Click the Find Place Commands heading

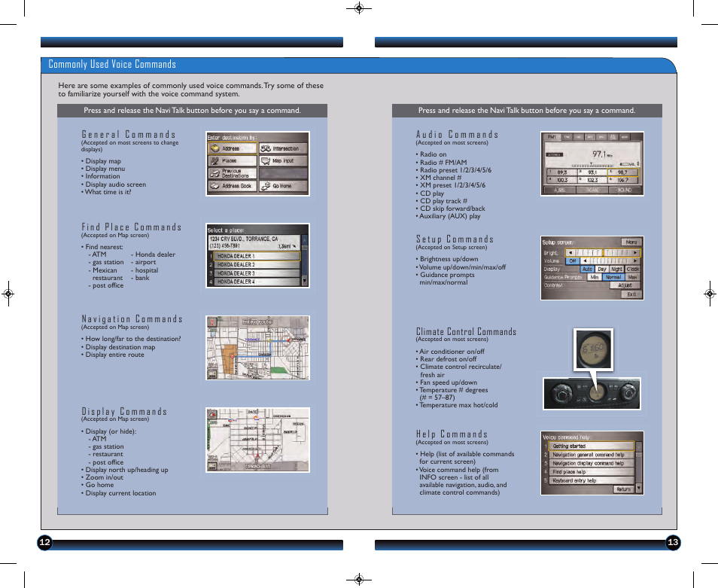click(x=132, y=227)
